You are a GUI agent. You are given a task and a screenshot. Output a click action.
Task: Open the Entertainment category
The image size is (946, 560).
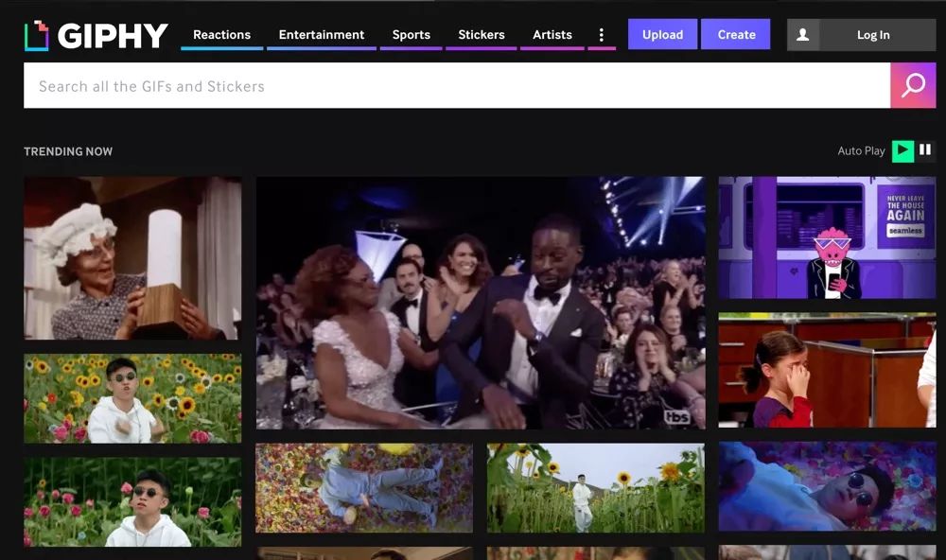pyautogui.click(x=322, y=35)
